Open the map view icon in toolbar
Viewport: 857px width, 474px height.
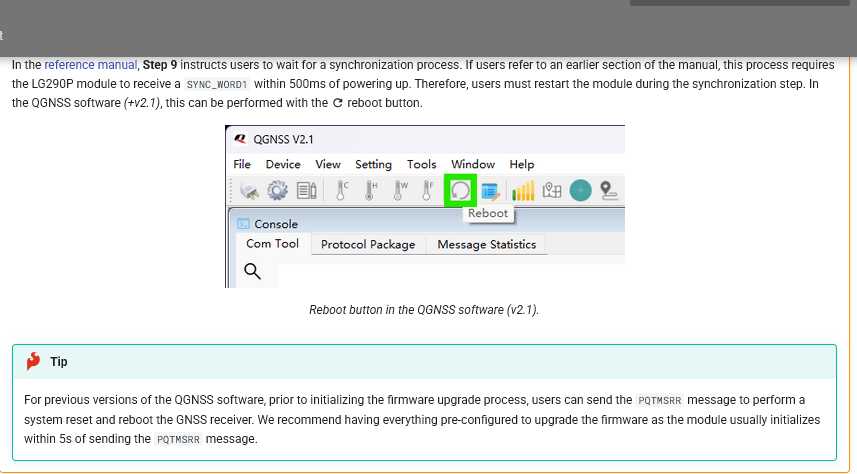(552, 189)
